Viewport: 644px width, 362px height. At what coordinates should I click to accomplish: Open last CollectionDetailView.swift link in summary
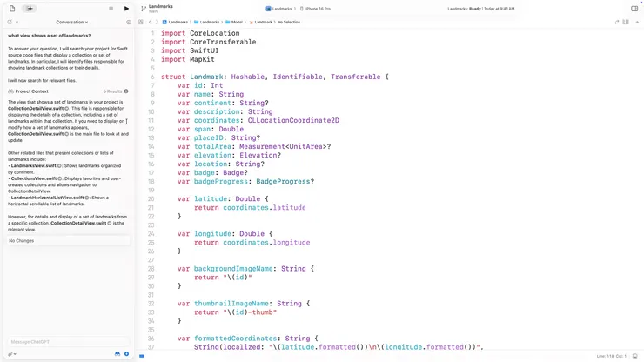click(81, 223)
